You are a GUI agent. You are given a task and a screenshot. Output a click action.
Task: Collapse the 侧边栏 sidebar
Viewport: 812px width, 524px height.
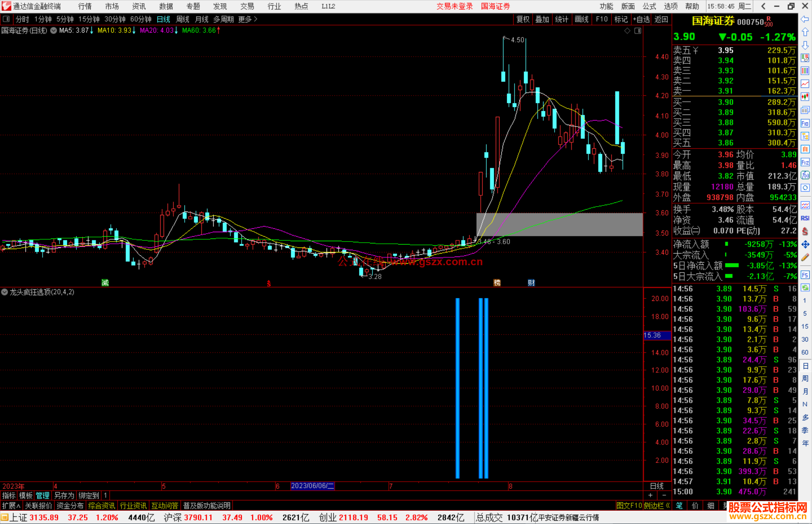pyautogui.click(x=656, y=506)
